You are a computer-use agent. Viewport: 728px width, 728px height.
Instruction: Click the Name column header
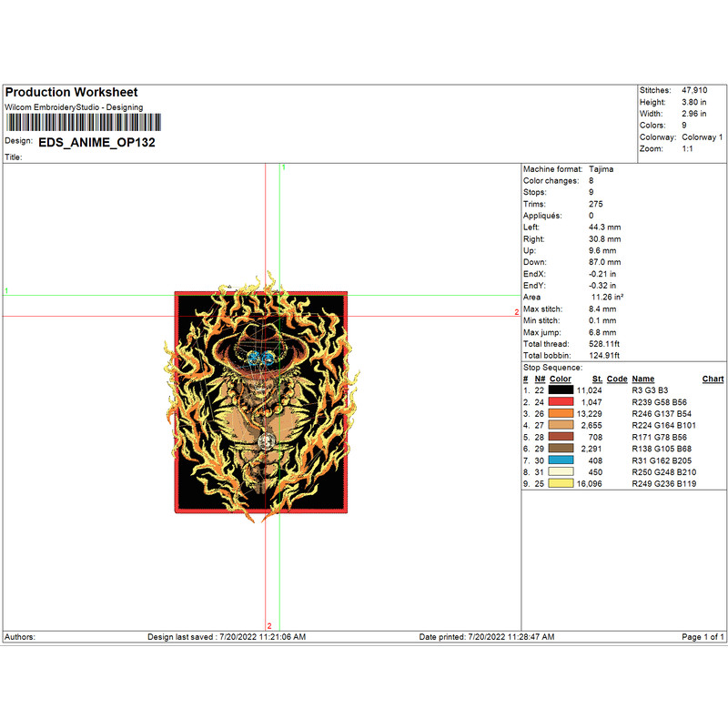click(642, 379)
